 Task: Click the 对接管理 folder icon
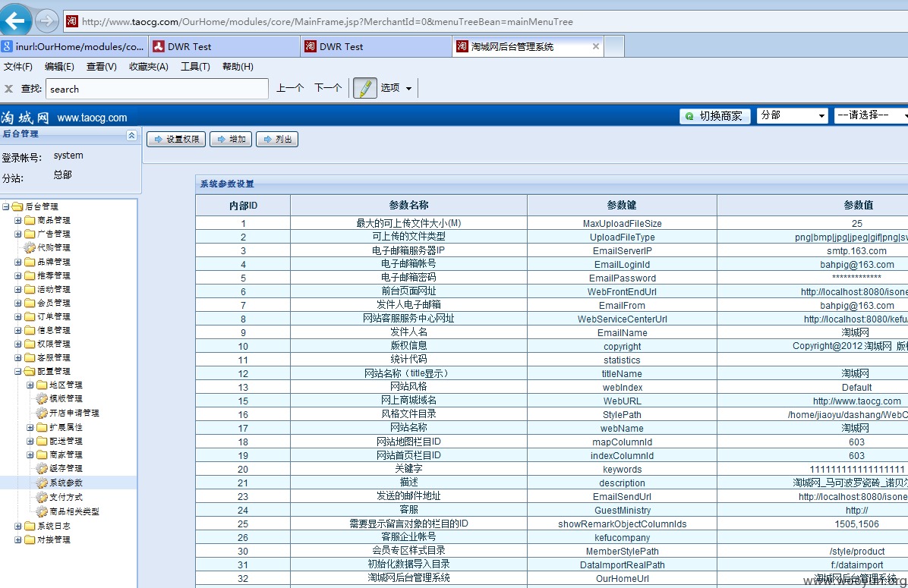(30, 539)
